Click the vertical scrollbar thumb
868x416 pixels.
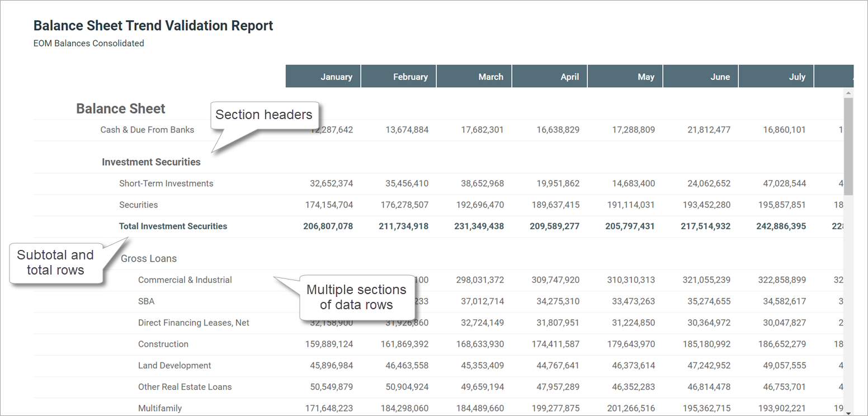pyautogui.click(x=848, y=145)
